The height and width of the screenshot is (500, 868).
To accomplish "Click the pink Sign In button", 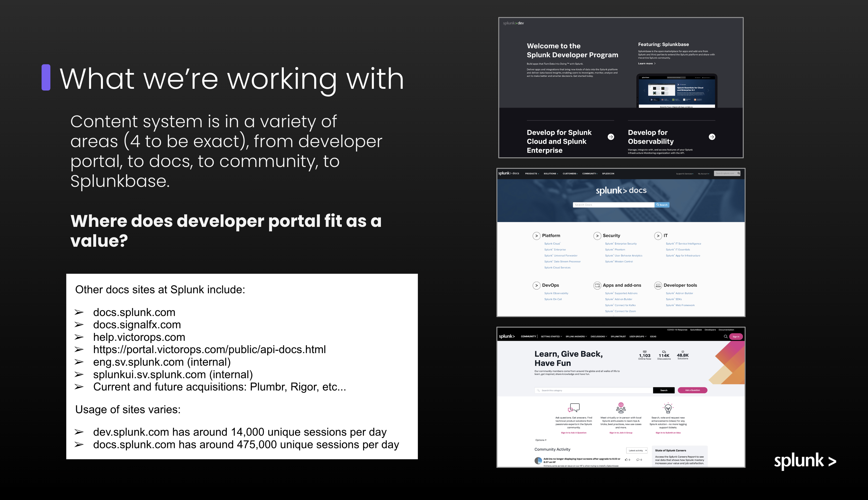I will click(x=736, y=337).
